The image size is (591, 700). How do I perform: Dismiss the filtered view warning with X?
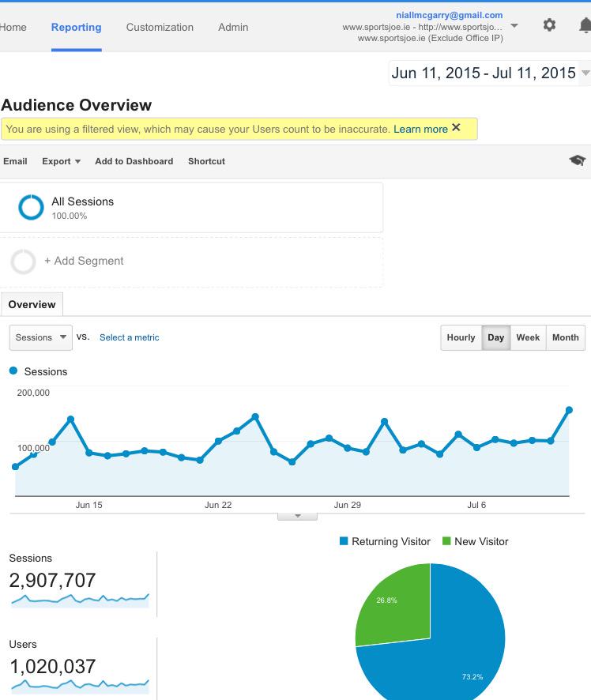tap(456, 128)
